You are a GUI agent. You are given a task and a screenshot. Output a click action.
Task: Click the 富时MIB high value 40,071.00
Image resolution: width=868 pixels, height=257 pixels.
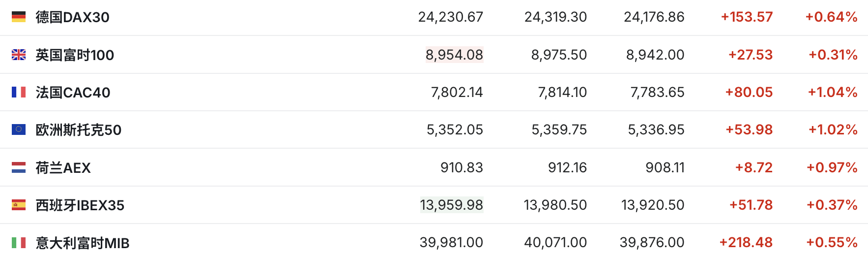click(555, 242)
